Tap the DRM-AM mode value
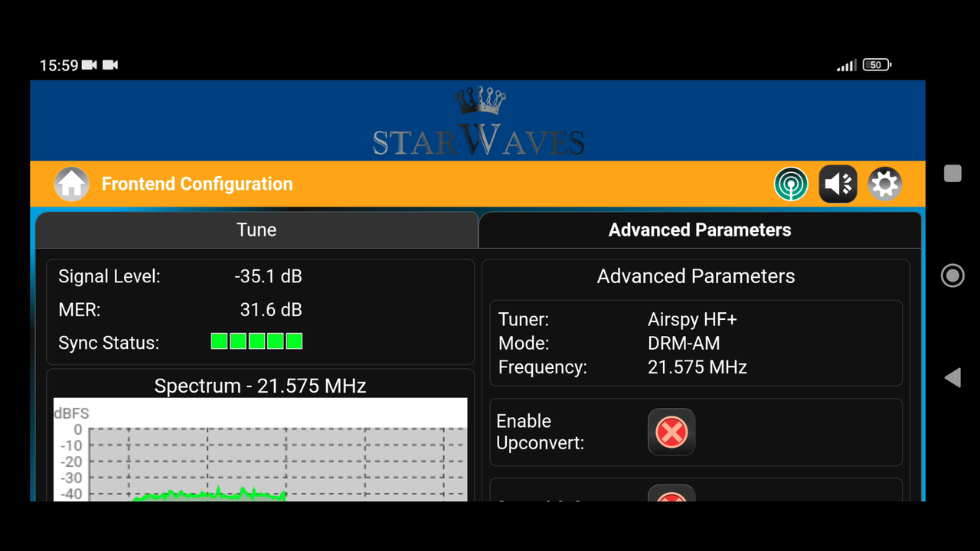Image resolution: width=980 pixels, height=551 pixels. 684,344
